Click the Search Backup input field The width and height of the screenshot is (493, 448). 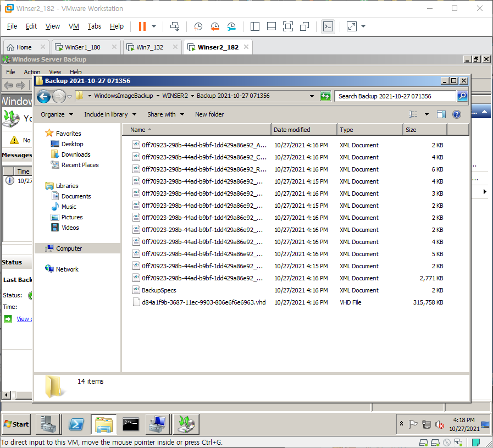tap(395, 96)
